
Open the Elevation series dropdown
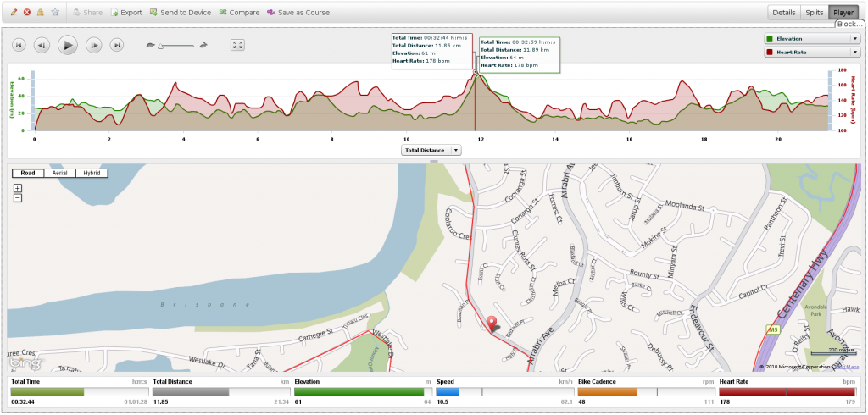[811, 39]
